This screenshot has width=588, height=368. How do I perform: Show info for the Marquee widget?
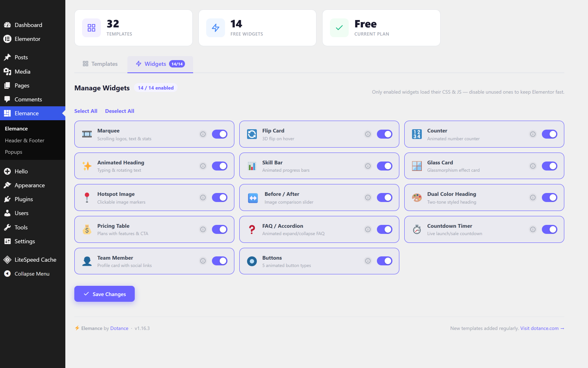203,134
